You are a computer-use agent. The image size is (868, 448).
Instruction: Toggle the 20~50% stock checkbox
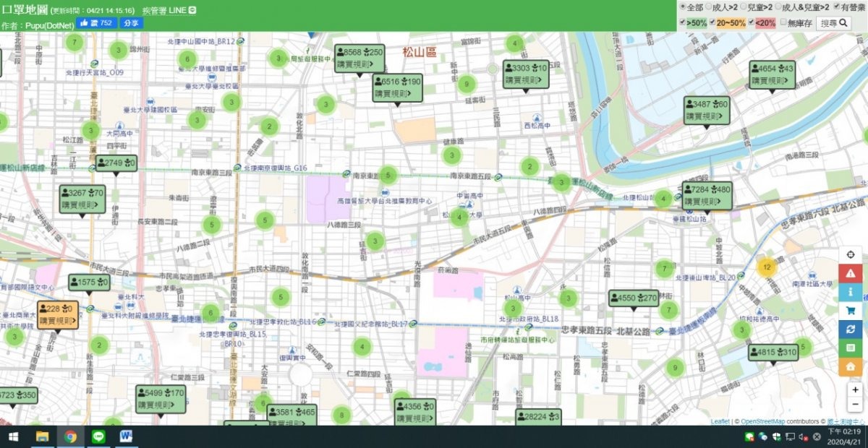(x=712, y=23)
